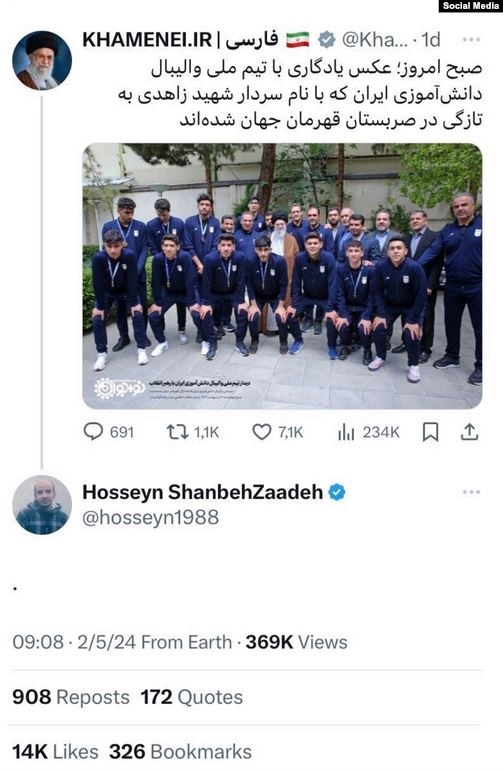Click Hosseyn ShanbehZaadeh's blue verified checkmark
This screenshot has height=772, width=503.
tap(337, 491)
